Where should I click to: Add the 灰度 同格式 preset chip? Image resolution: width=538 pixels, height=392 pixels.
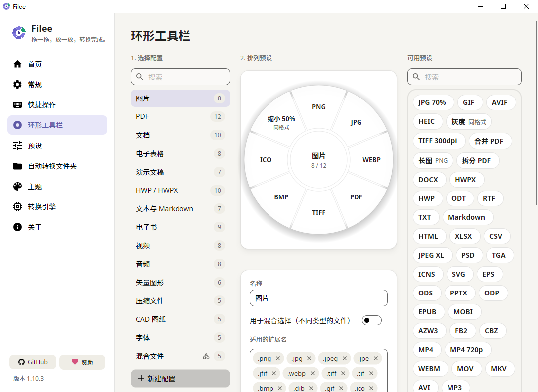[x=469, y=122]
